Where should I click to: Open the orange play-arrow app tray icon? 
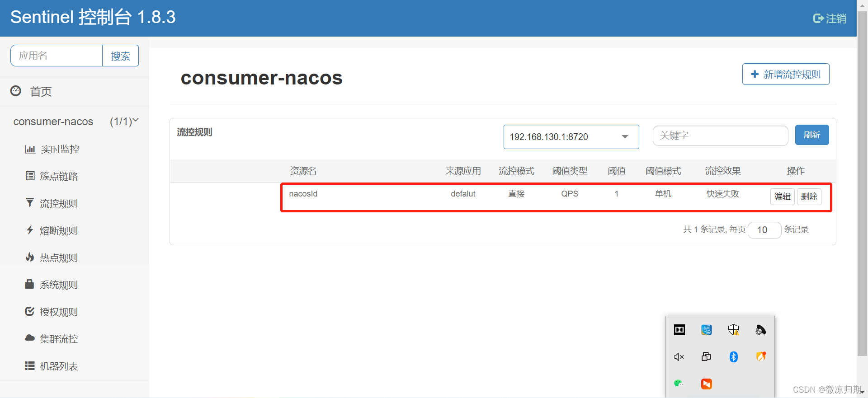point(707,384)
